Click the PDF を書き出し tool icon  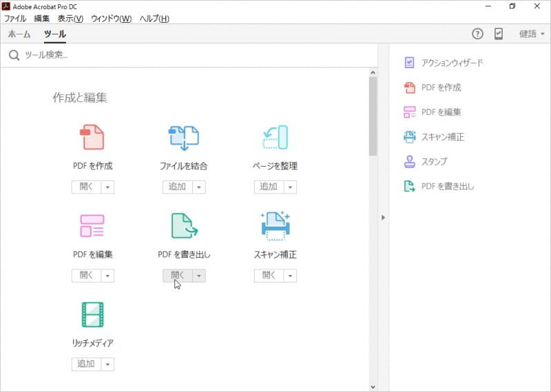185,226
